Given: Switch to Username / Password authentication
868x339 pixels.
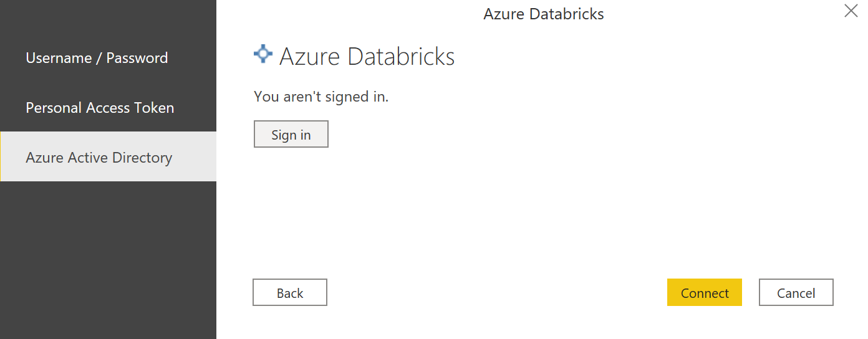Looking at the screenshot, I should point(97,58).
